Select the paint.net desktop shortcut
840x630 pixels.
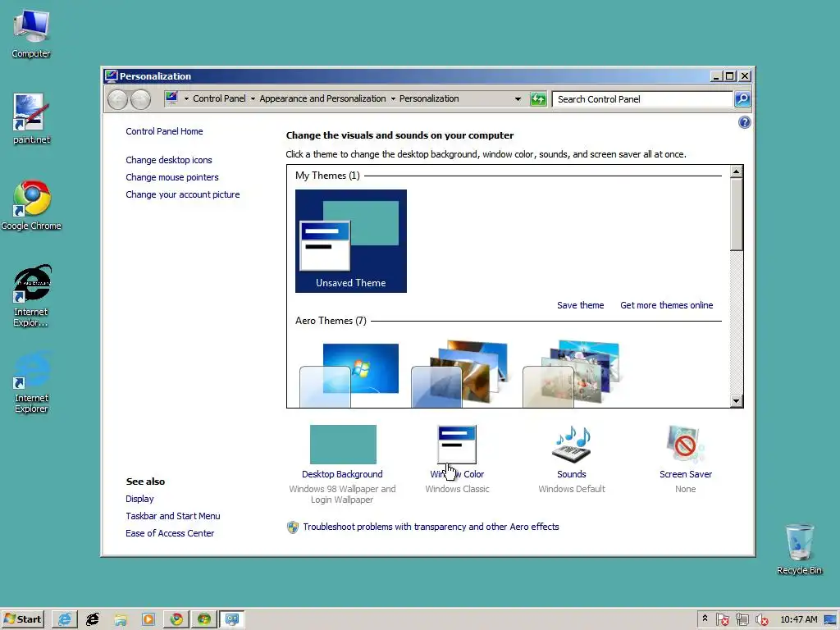coord(31,119)
